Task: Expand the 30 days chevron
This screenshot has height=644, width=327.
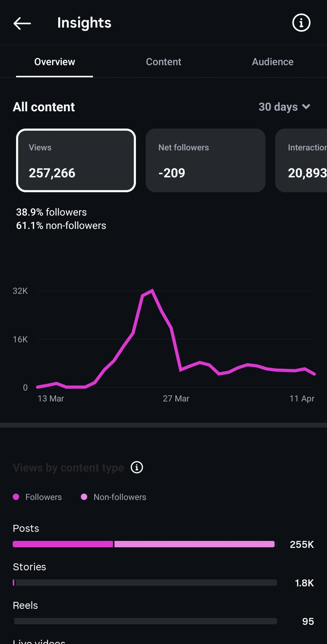Action: (x=306, y=107)
